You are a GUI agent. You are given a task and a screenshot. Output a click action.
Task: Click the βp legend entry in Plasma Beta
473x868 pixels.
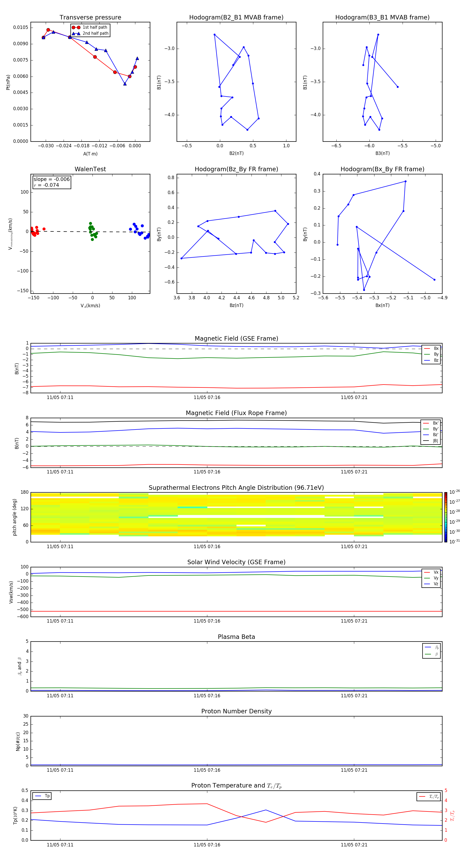431,647
